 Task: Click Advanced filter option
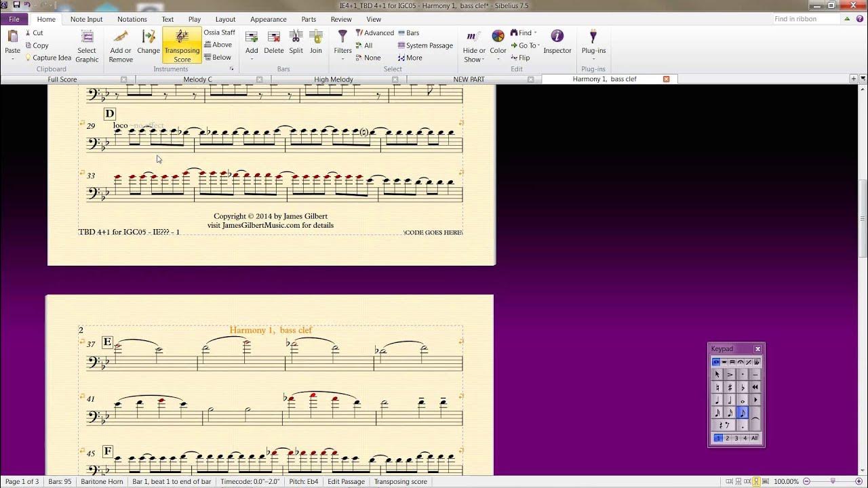[375, 33]
